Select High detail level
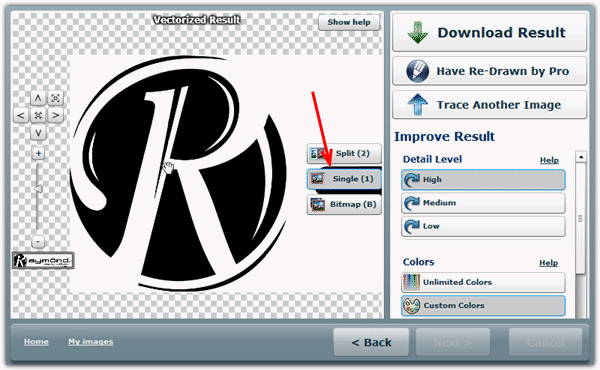 (x=483, y=179)
